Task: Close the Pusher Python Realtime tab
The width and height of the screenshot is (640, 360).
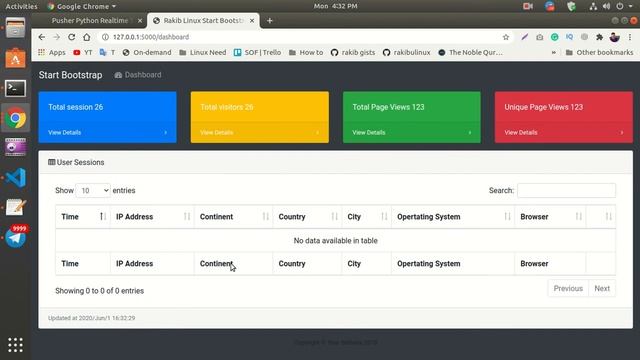Action: [x=140, y=20]
